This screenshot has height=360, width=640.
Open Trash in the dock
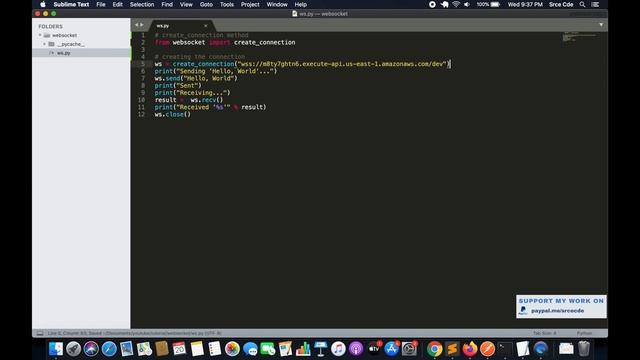[584, 349]
